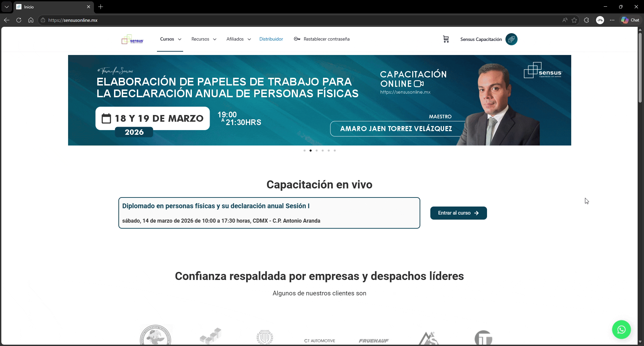Click Restablecer contraseña link
This screenshot has height=346, width=644.
(322, 39)
